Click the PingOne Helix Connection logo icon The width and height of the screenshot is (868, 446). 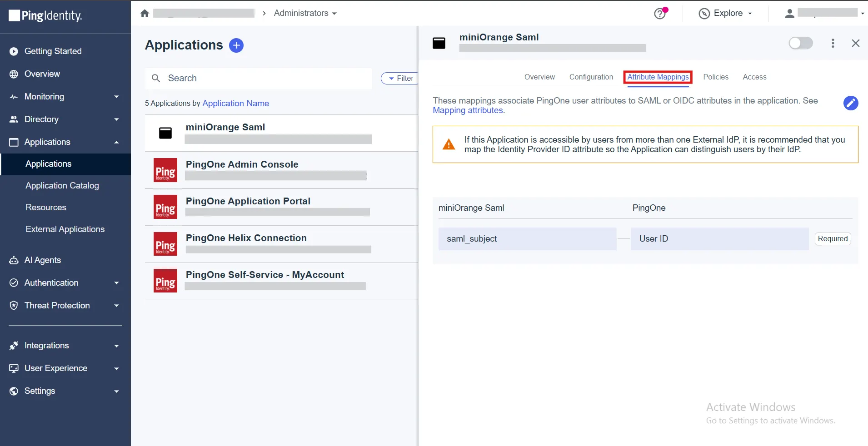165,244
